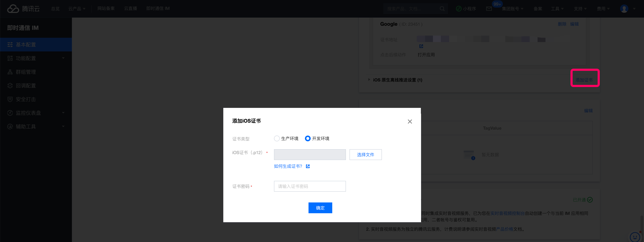Select the 生产环境 radio option

(277, 138)
